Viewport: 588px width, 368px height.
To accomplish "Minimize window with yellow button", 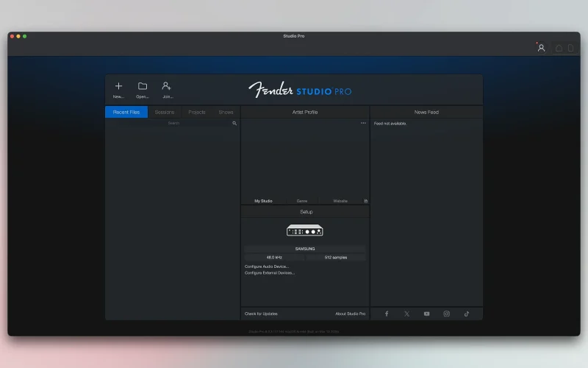I will (x=18, y=36).
